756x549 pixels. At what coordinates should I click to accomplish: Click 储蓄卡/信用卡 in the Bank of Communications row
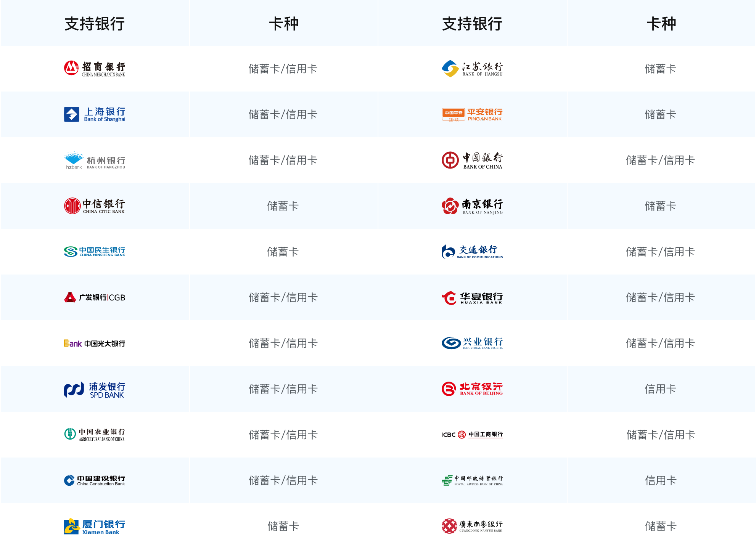point(661,252)
